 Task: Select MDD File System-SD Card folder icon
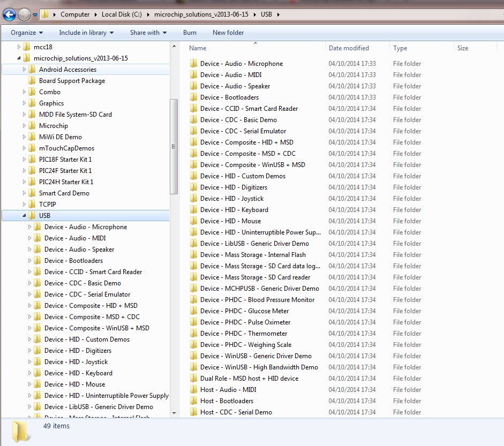pos(32,115)
